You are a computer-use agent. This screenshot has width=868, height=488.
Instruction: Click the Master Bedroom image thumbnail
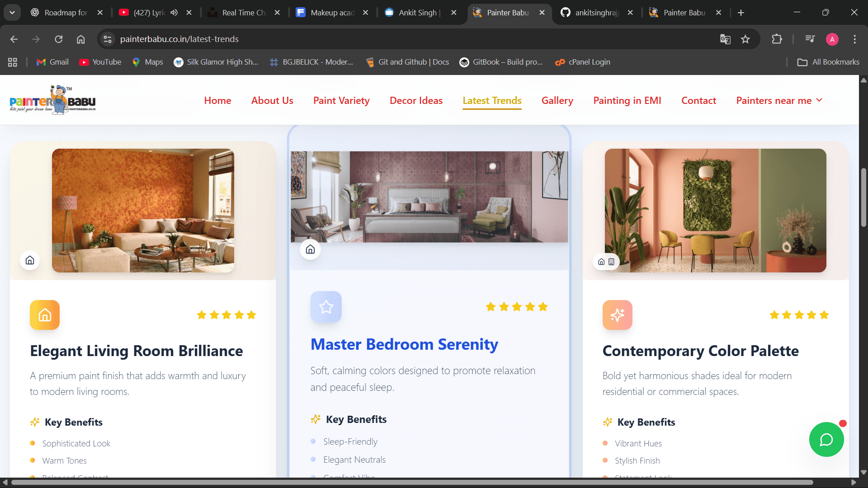pyautogui.click(x=429, y=197)
